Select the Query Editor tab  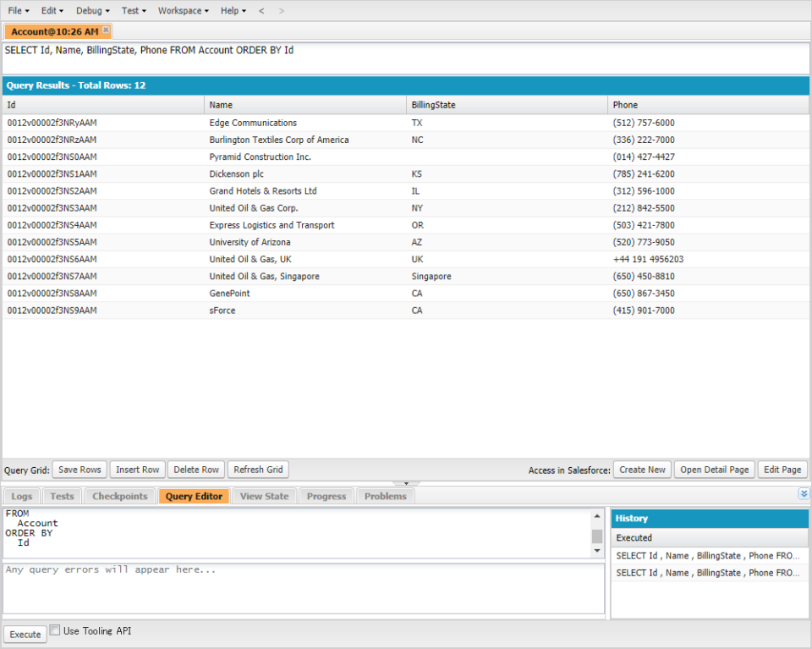tap(194, 496)
